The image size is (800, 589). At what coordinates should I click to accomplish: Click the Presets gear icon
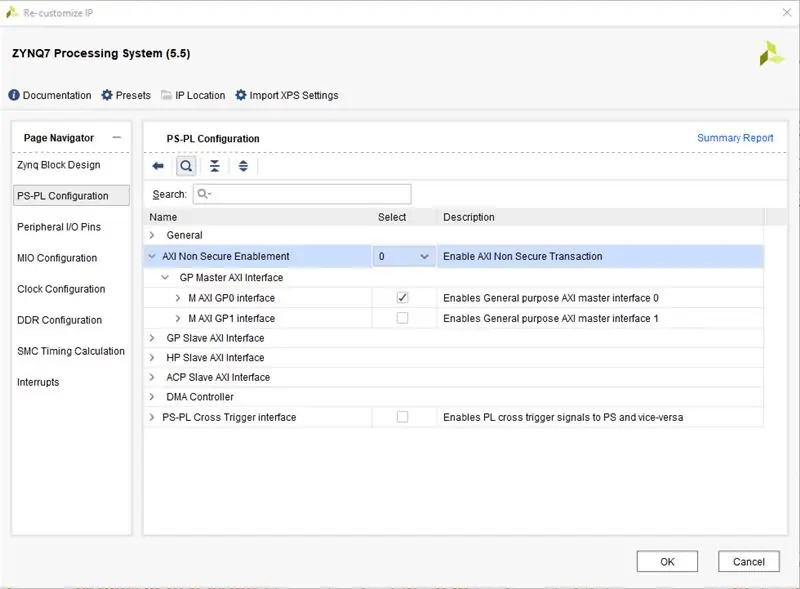click(107, 95)
